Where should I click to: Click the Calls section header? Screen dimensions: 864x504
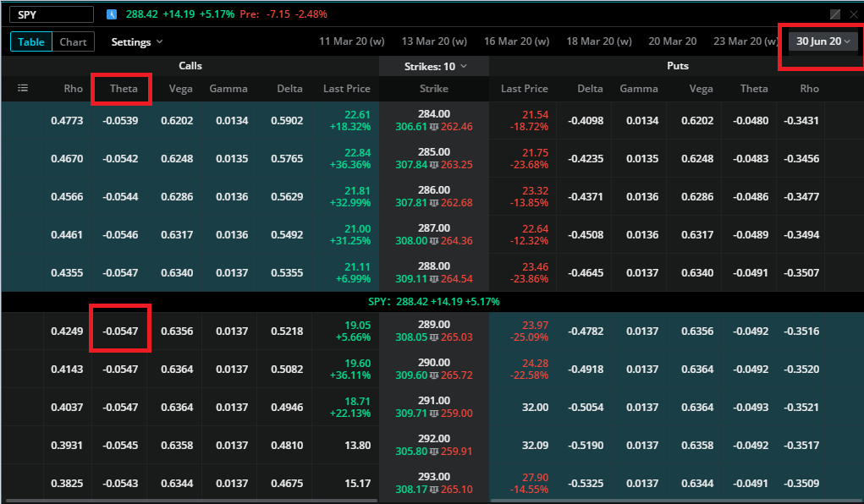190,66
